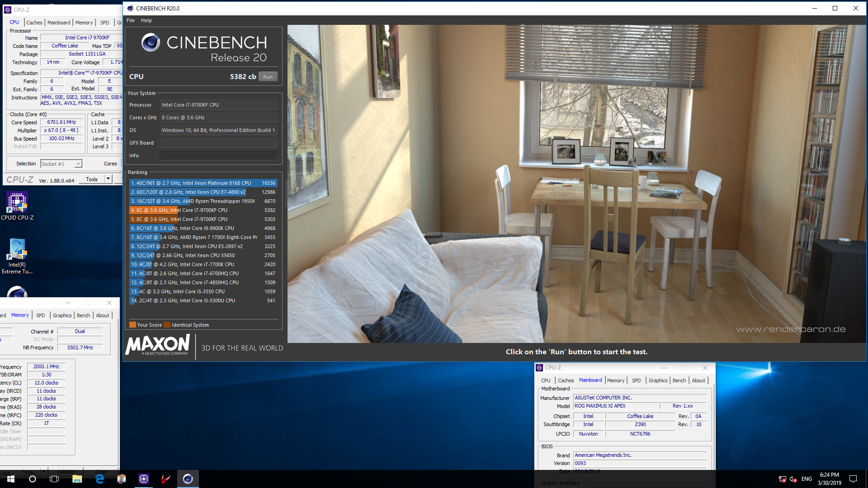Switch to SPD tab in top-left CPU-Z
The width and height of the screenshot is (868, 488).
pyautogui.click(x=104, y=23)
